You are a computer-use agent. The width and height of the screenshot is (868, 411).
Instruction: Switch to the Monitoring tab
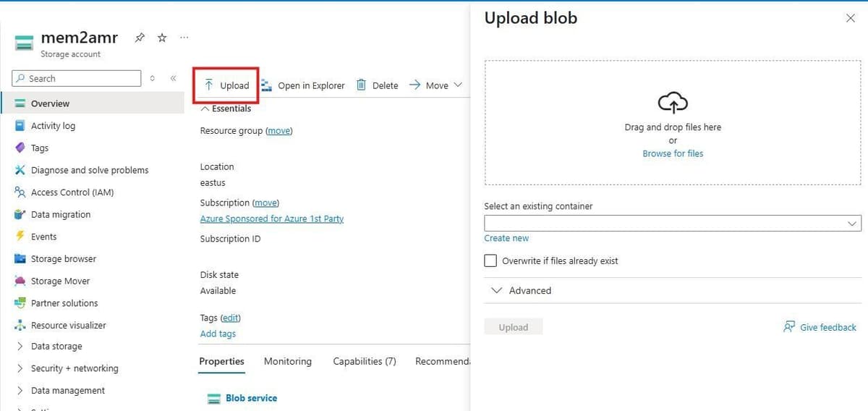287,361
